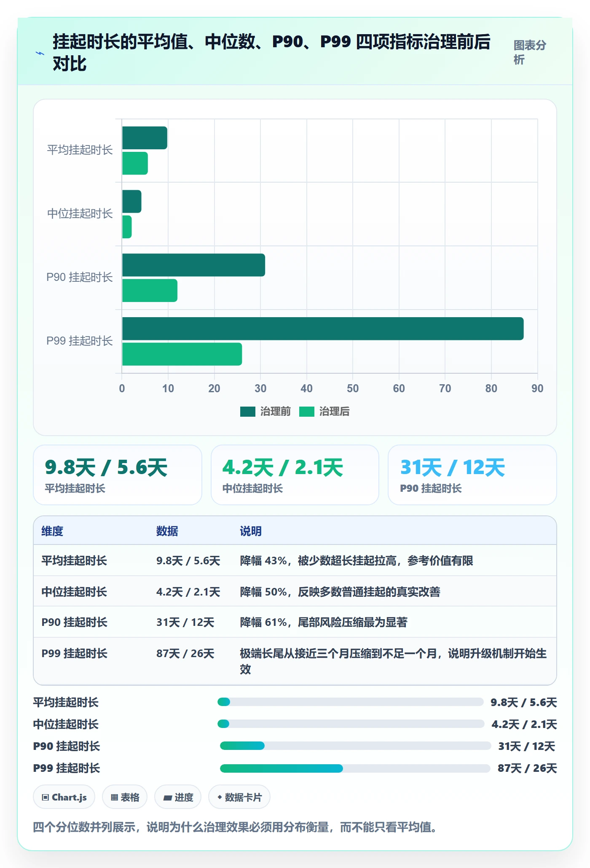Click the 中位挂起时长 chart axis label
This screenshot has width=590, height=868.
pos(80,213)
